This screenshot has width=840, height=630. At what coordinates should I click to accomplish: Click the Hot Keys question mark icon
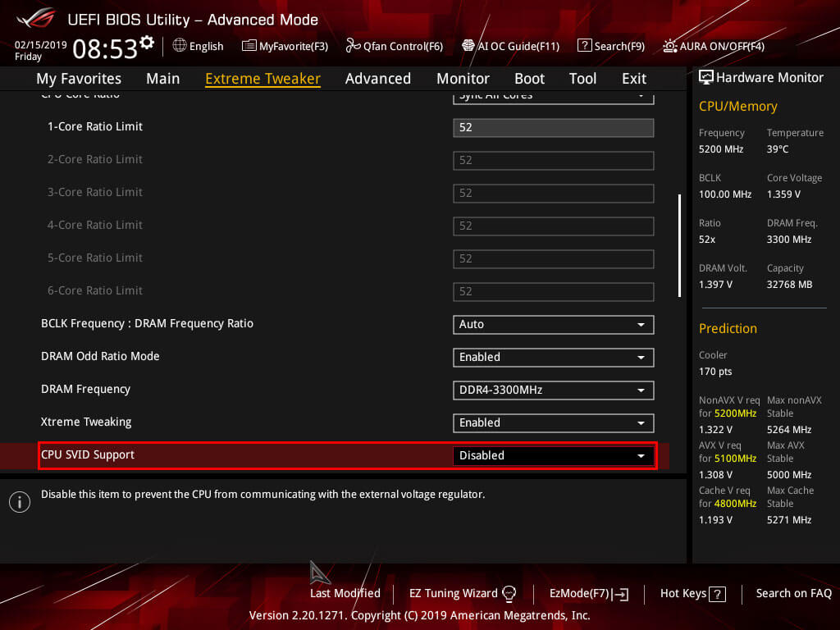coord(717,594)
